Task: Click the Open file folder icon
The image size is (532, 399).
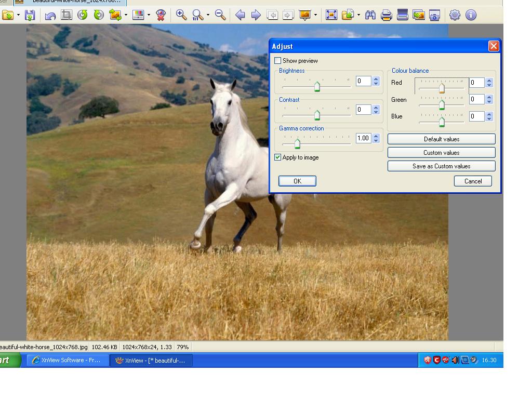Action: [x=7, y=15]
